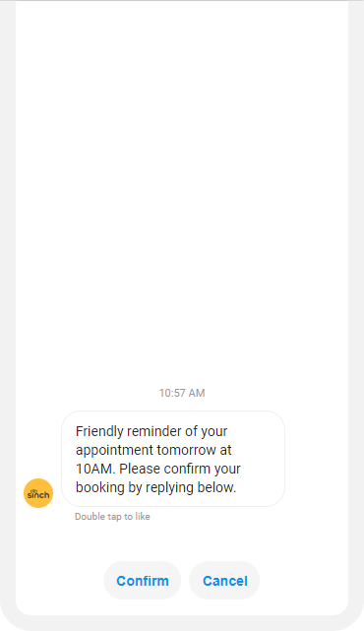The image size is (364, 631).
Task: Click 'appointment tomorrow at' message line
Action: tap(153, 450)
